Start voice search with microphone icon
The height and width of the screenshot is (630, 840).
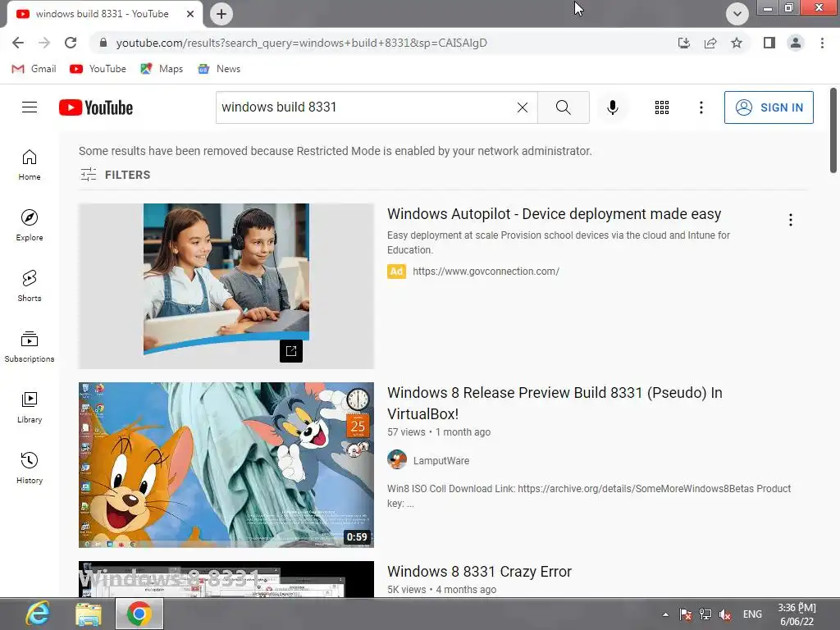coord(612,107)
